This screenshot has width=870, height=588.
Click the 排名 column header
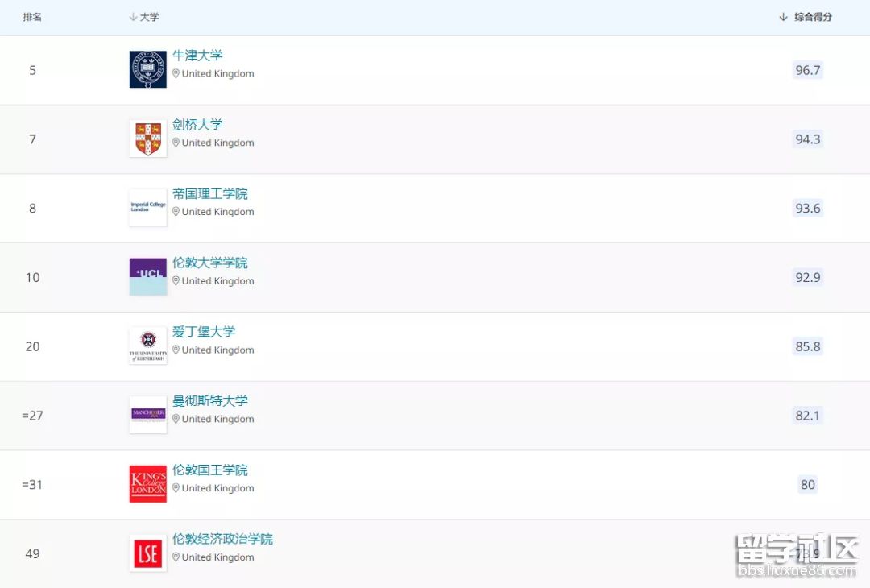click(x=32, y=17)
